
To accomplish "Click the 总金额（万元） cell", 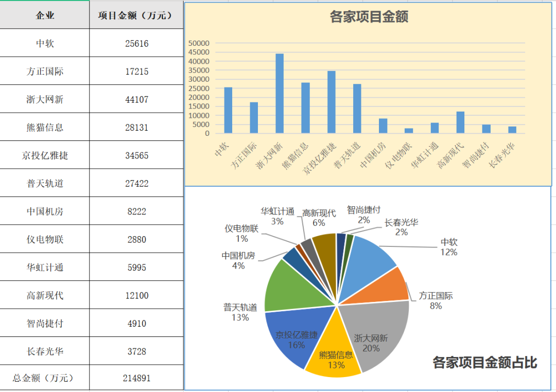I will 45,378.
